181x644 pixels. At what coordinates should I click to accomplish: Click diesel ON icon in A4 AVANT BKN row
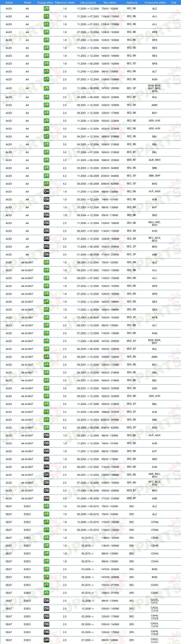[x=47, y=491]
